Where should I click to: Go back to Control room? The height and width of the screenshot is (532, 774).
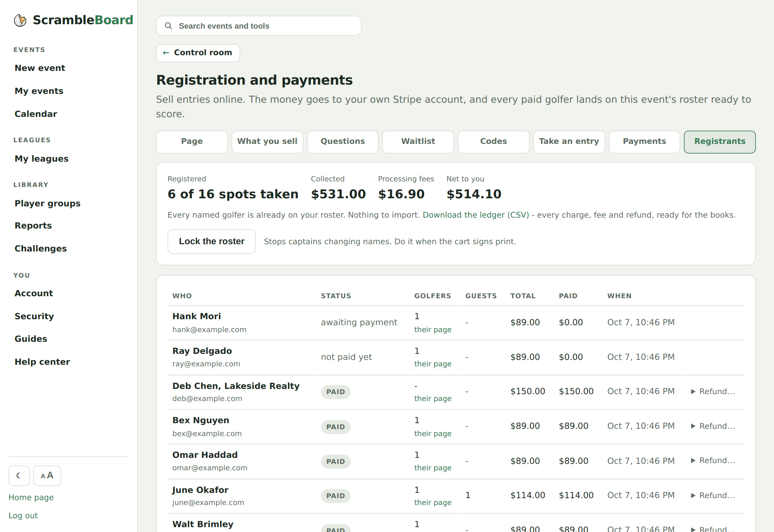[198, 53]
